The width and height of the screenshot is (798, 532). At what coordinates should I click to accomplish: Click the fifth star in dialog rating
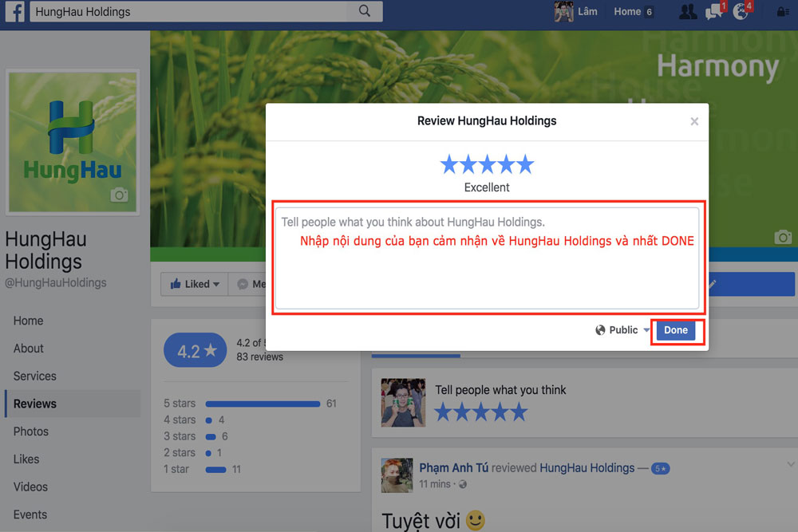524,165
